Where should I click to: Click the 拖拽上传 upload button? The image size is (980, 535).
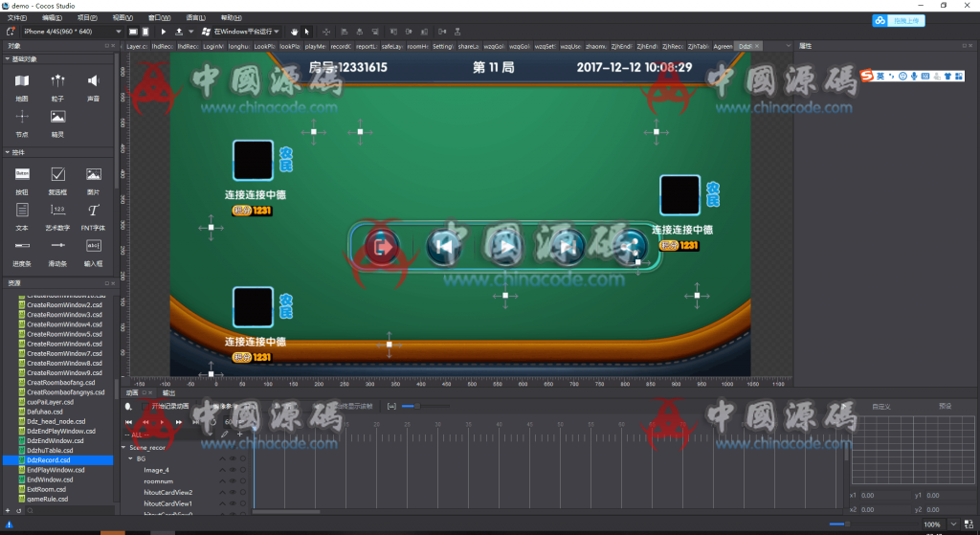tap(899, 21)
